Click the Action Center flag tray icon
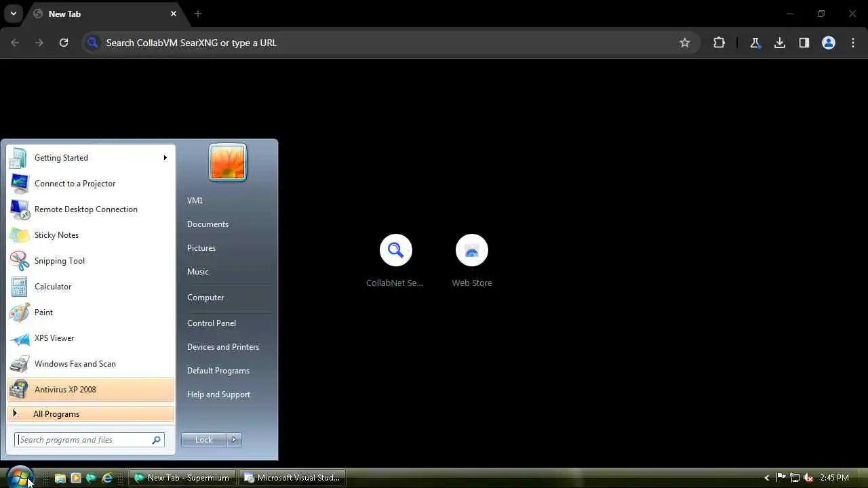 pyautogui.click(x=781, y=478)
